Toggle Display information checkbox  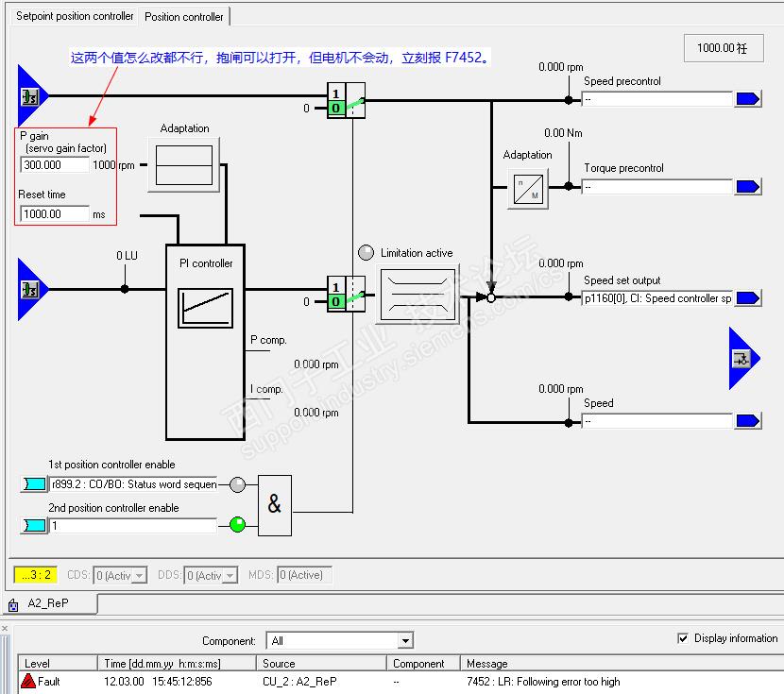coord(683,638)
